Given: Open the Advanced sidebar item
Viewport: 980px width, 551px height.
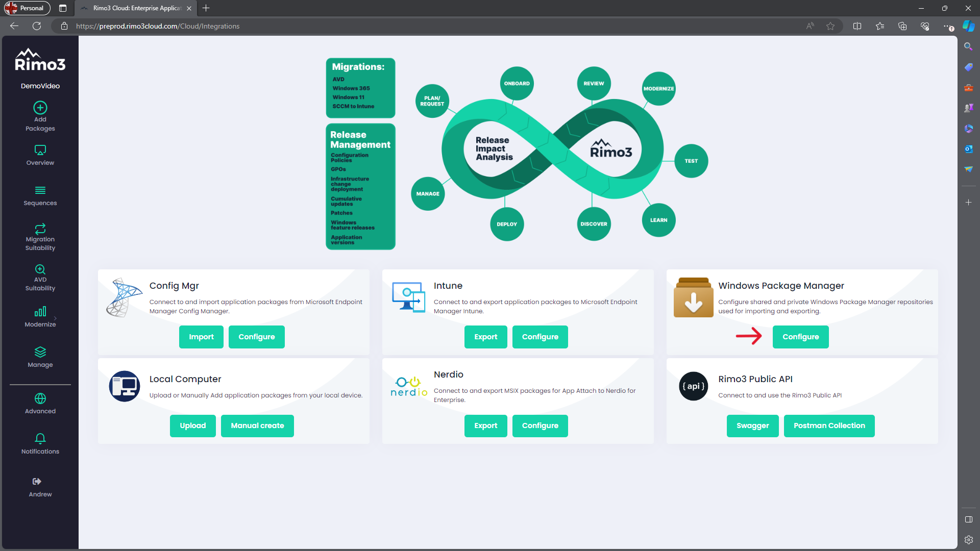Looking at the screenshot, I should pyautogui.click(x=40, y=404).
